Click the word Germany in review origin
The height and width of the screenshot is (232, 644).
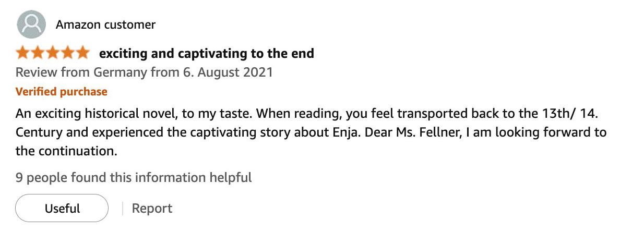click(121, 72)
